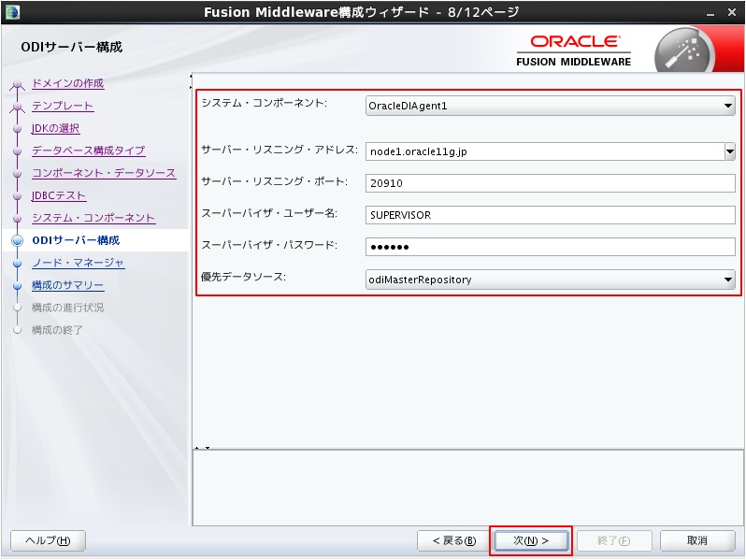Screen dimensions: 746x560
Task: Click the listening address field node1.oracle11g.jp
Action: 545,151
